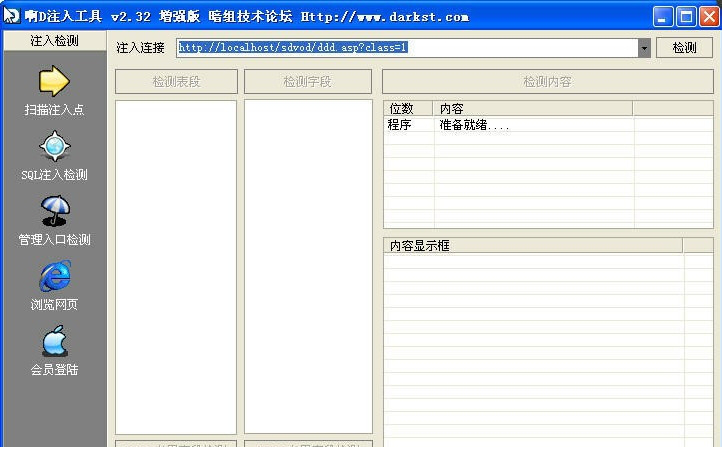Click the 内容 column header
The image size is (722, 464).
[x=533, y=109]
